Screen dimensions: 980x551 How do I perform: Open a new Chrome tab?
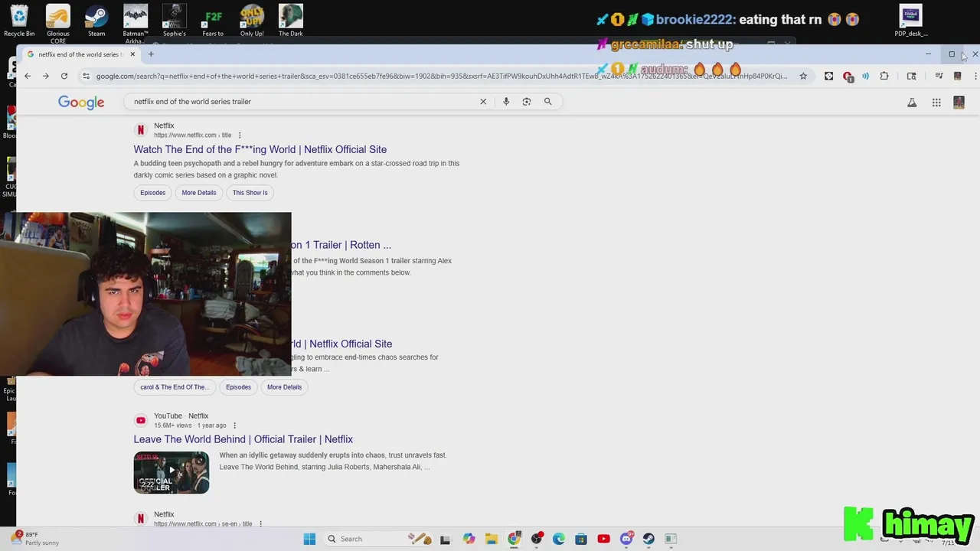(151, 54)
